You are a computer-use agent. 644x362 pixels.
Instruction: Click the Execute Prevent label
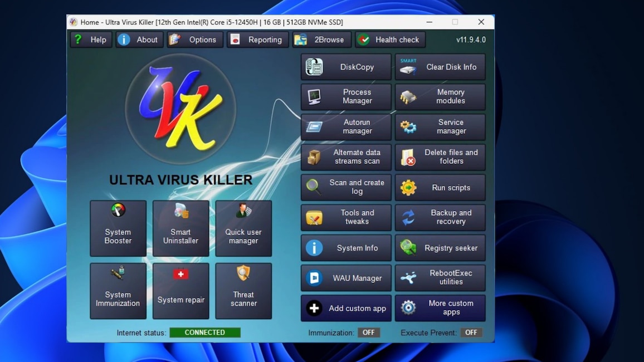(x=428, y=333)
